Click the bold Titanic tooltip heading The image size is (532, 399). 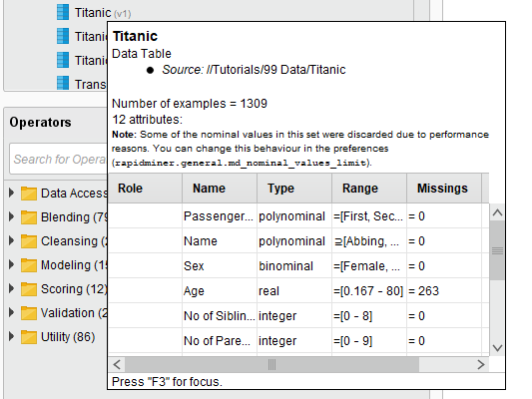[135, 36]
